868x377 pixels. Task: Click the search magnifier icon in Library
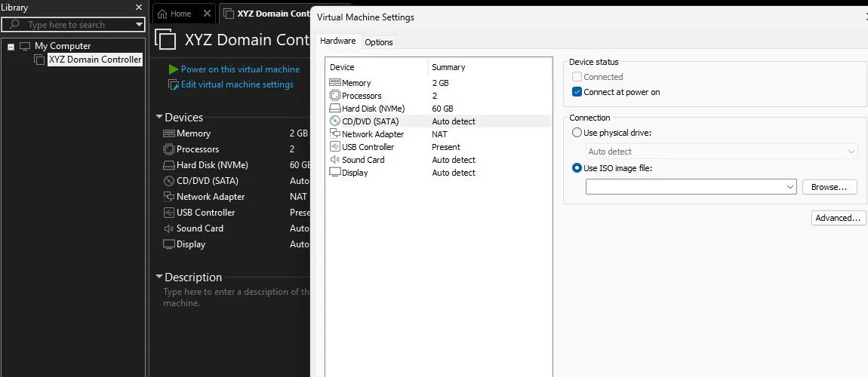point(15,24)
